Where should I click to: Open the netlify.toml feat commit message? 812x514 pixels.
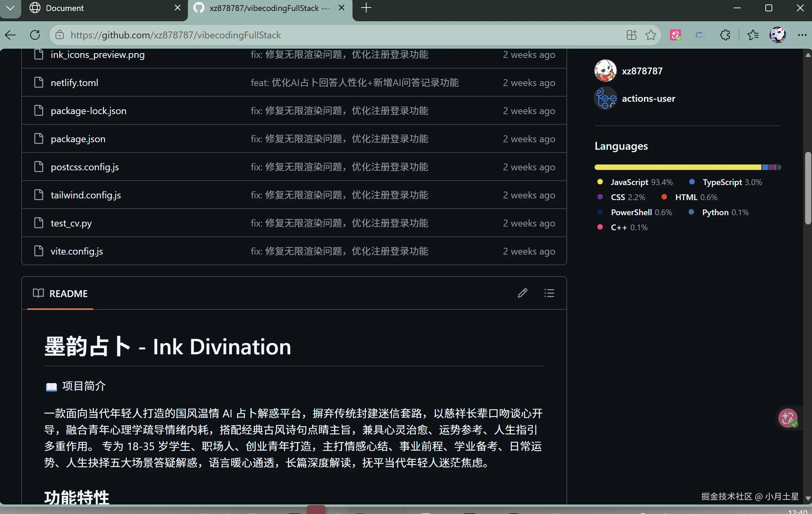(355, 83)
